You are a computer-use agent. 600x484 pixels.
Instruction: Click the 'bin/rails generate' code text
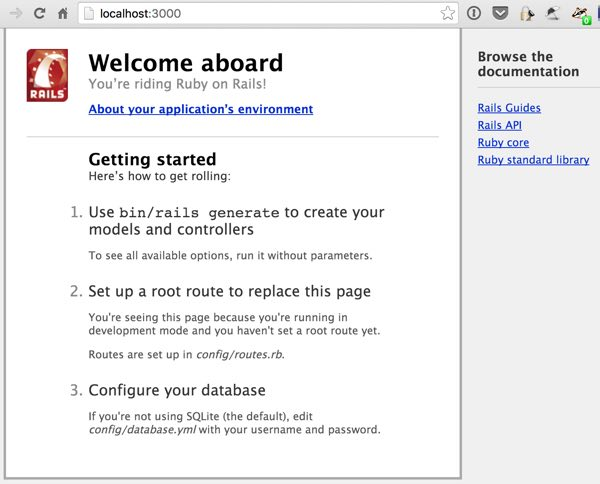(x=199, y=213)
